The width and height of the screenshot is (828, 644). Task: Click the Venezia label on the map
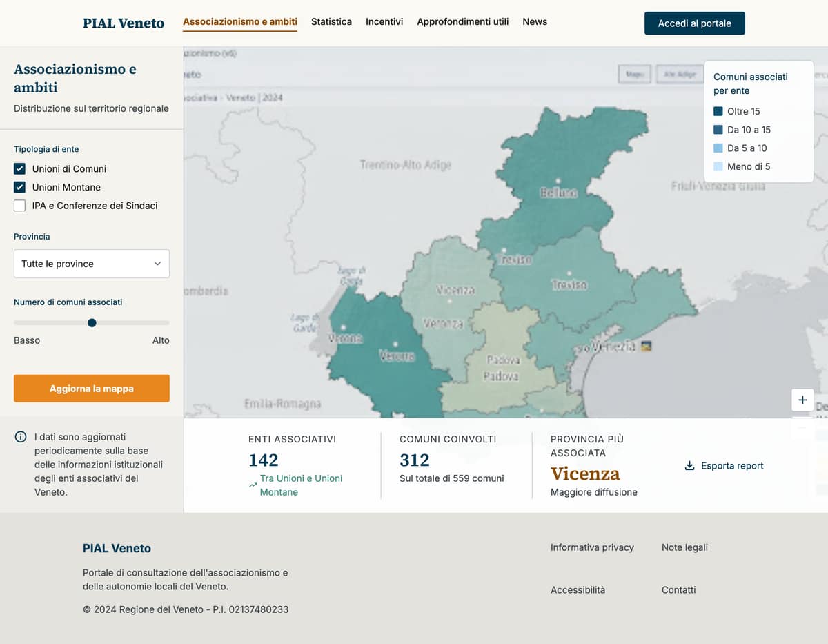pos(613,347)
